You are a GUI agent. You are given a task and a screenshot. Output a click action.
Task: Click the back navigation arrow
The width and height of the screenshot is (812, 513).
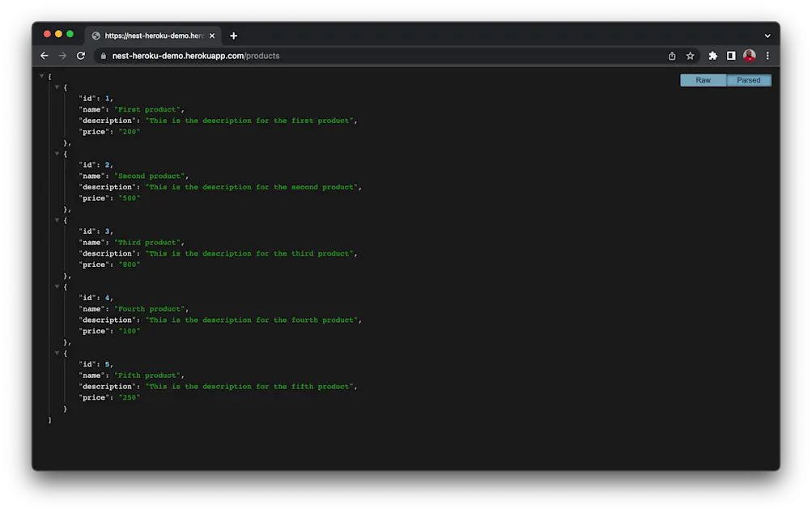45,56
